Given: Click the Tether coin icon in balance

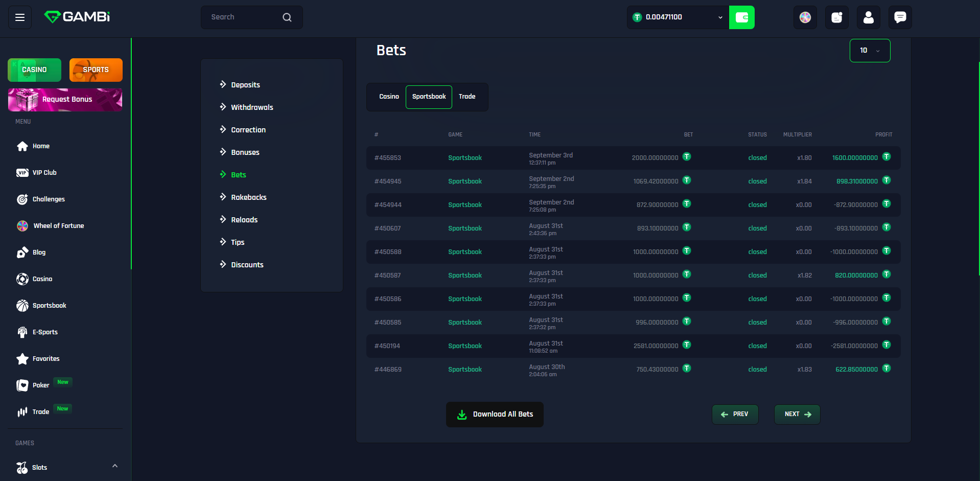Looking at the screenshot, I should coord(637,17).
